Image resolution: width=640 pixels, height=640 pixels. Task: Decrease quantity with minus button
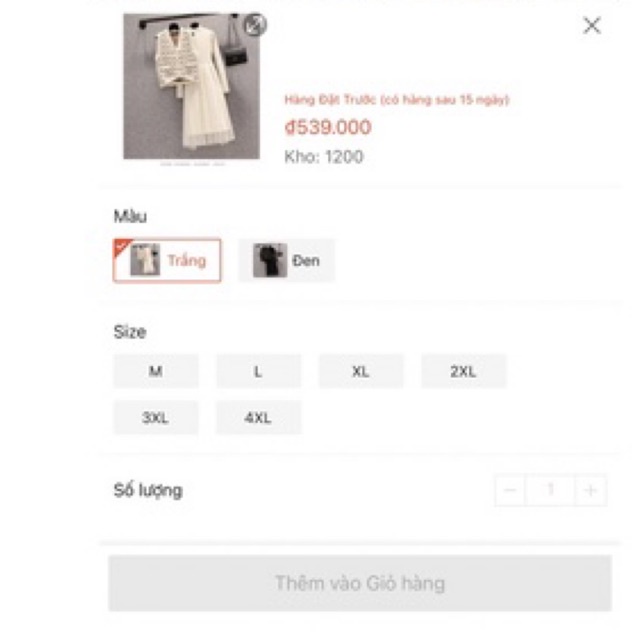click(x=510, y=490)
